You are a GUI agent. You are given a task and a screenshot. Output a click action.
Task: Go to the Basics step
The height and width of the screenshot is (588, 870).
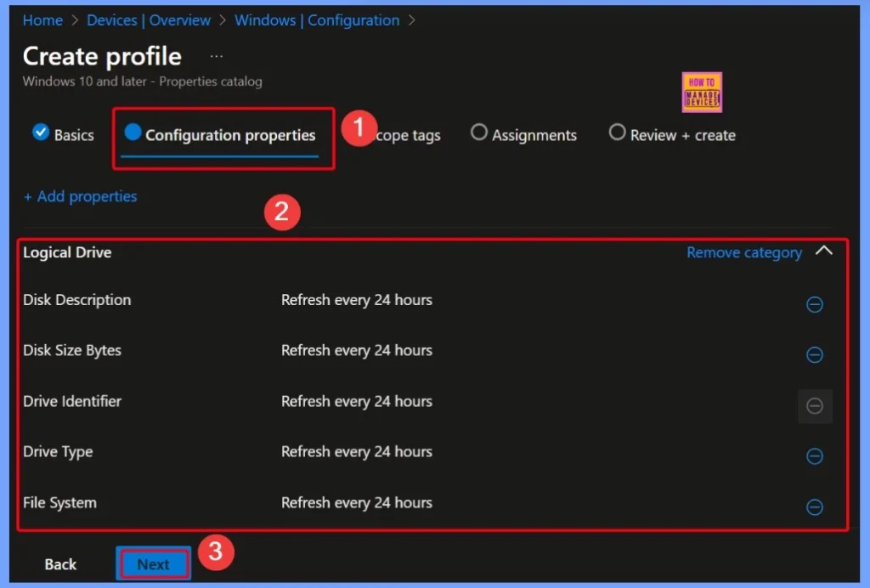pos(63,134)
